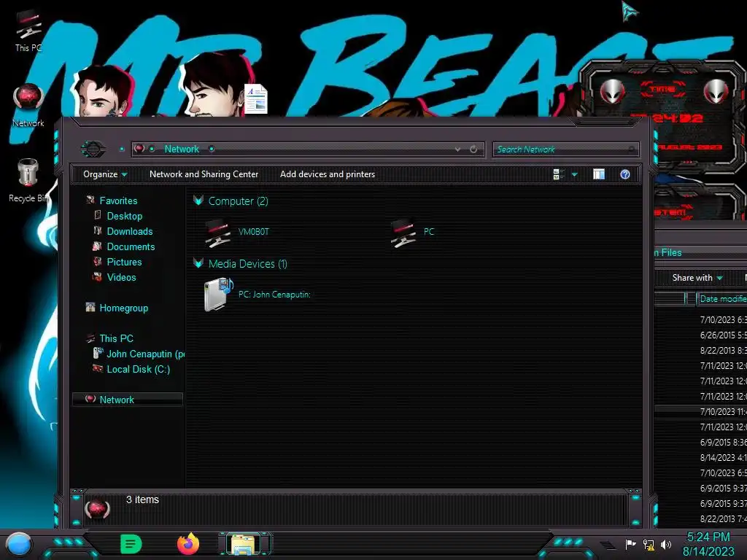Open Pictures in Favorites

coord(124,262)
